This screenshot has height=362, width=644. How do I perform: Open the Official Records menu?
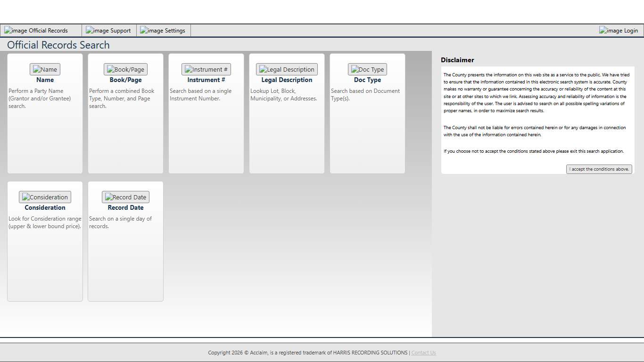36,31
